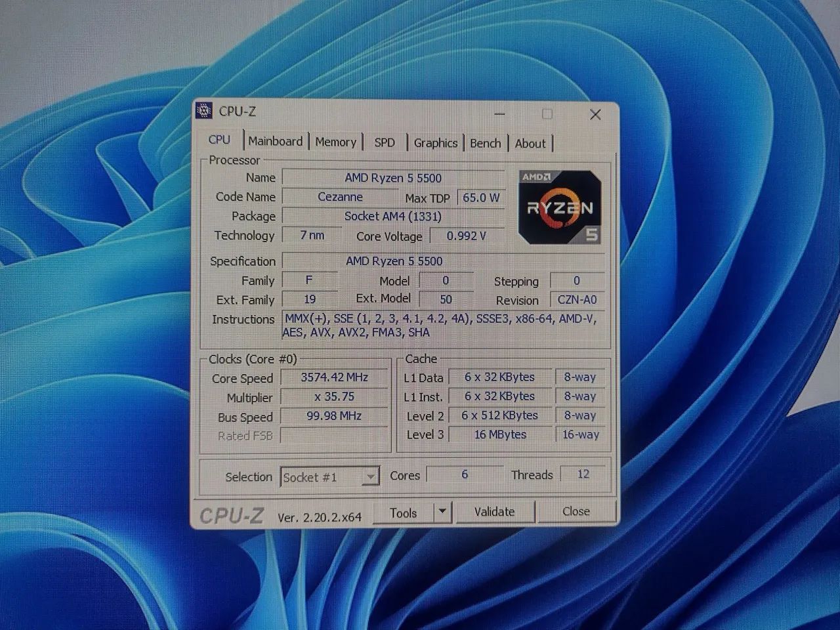The width and height of the screenshot is (840, 630).
Task: Click the Level 3 value 16 MBytes
Action: pos(499,434)
